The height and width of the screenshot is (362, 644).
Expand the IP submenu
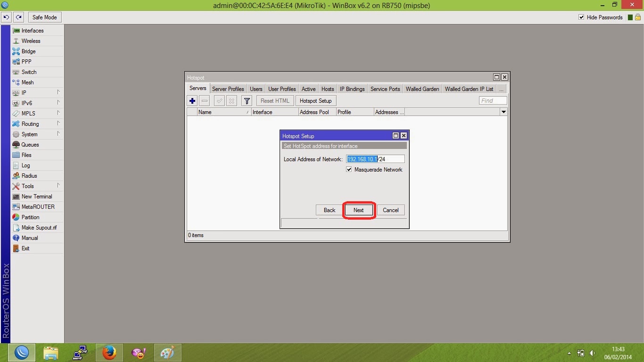pyautogui.click(x=58, y=92)
